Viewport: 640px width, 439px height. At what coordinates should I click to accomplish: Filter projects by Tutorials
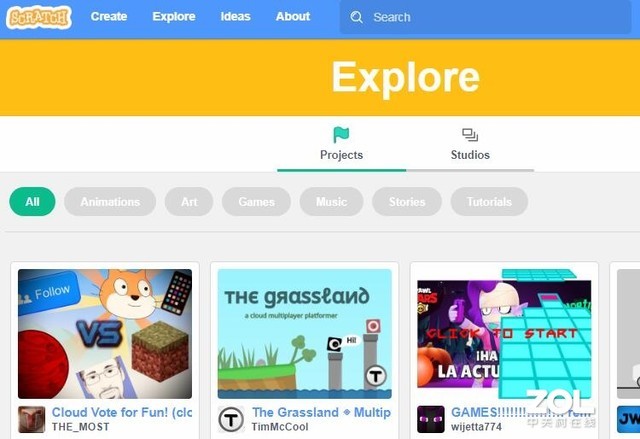coord(489,202)
